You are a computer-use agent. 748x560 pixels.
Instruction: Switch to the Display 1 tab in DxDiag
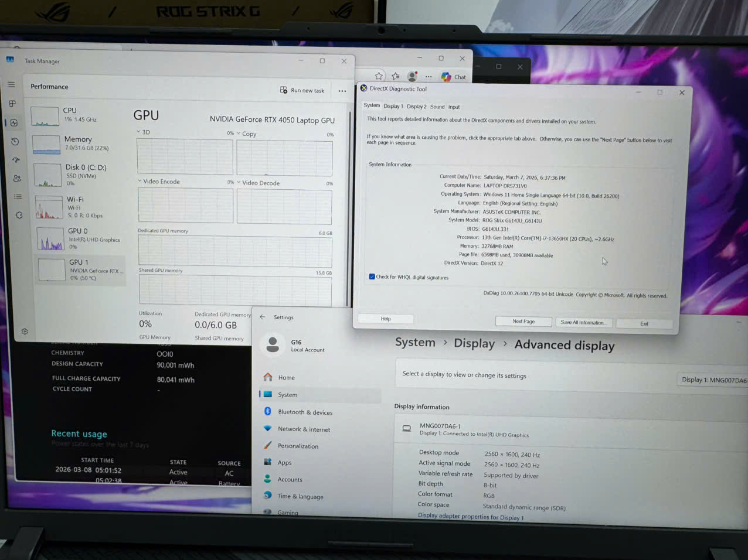(393, 107)
